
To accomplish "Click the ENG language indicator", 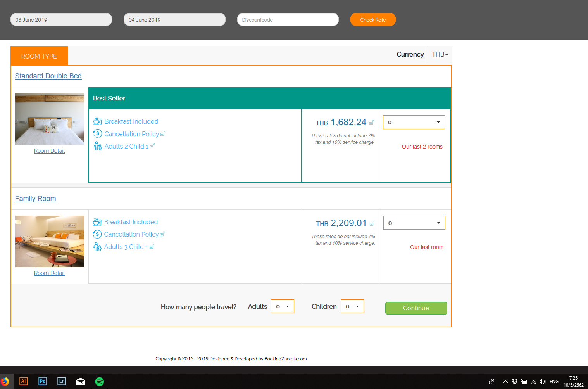I will (x=554, y=382).
